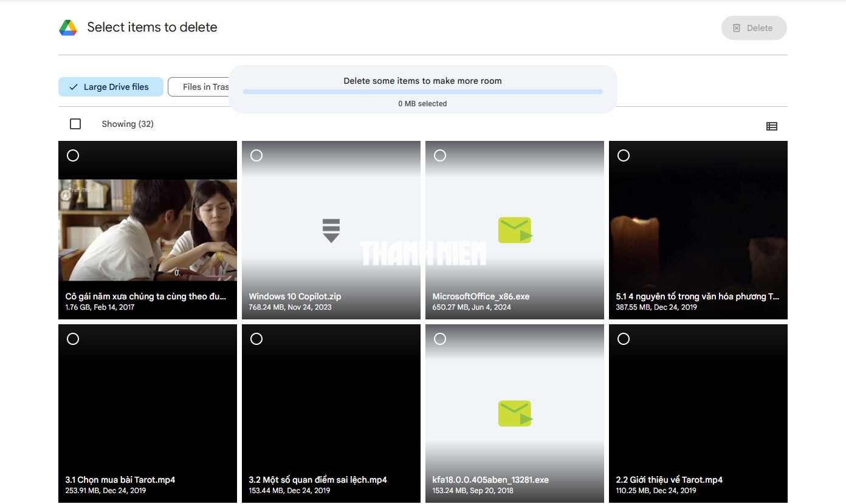
Task: Select the 1.76 GB video from Feb 2017
Action: tap(73, 155)
